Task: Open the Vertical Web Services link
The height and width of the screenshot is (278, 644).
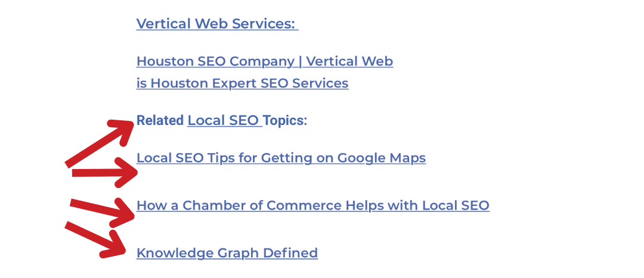Action: tap(217, 24)
